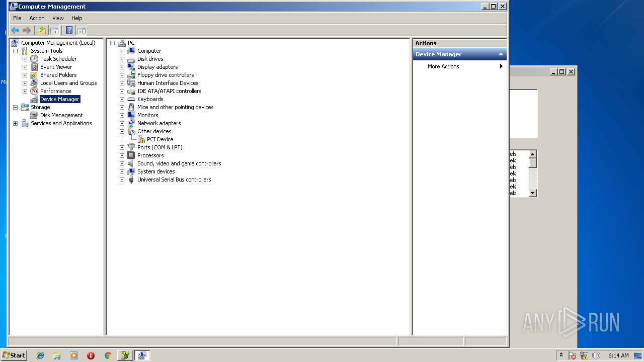Open the File menu

coord(17,18)
